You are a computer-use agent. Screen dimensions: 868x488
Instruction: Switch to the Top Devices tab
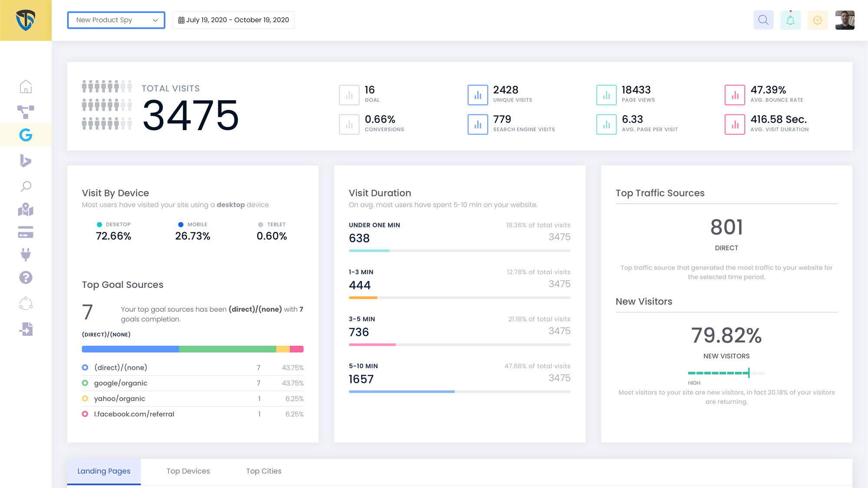[188, 471]
